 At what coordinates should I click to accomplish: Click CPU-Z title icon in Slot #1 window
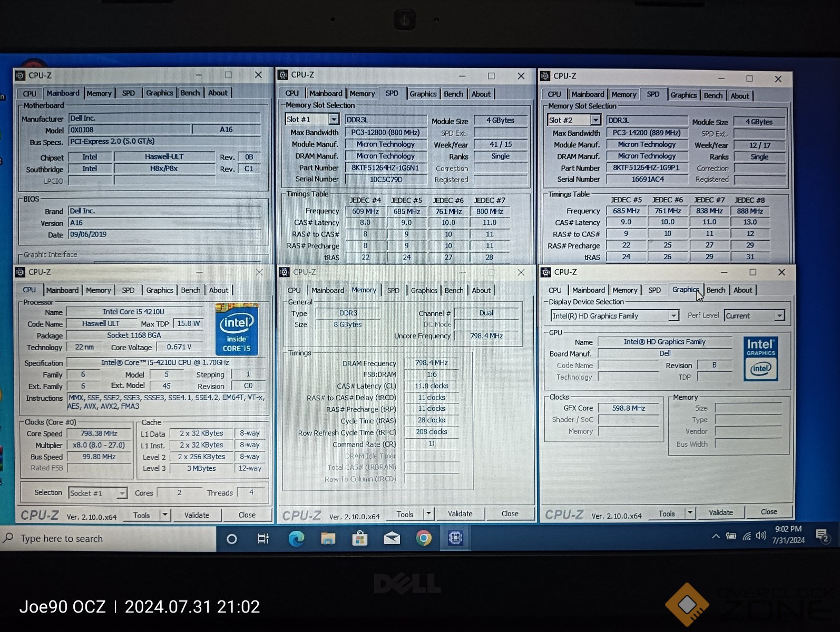[283, 75]
